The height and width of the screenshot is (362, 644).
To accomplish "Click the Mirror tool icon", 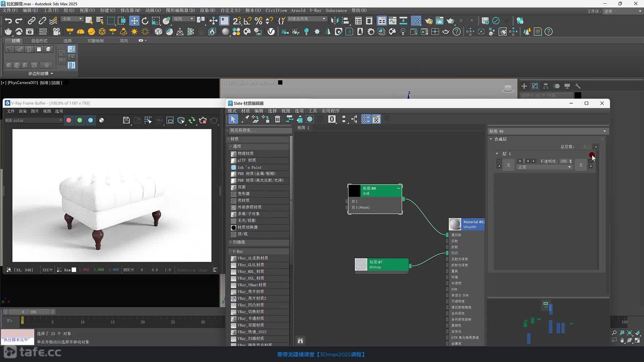I will click(334, 21).
